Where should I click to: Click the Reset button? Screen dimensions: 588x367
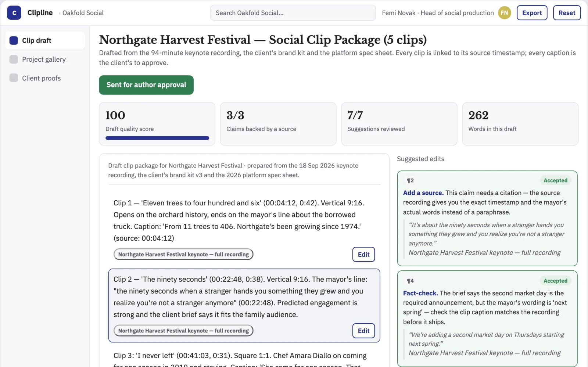coord(567,13)
